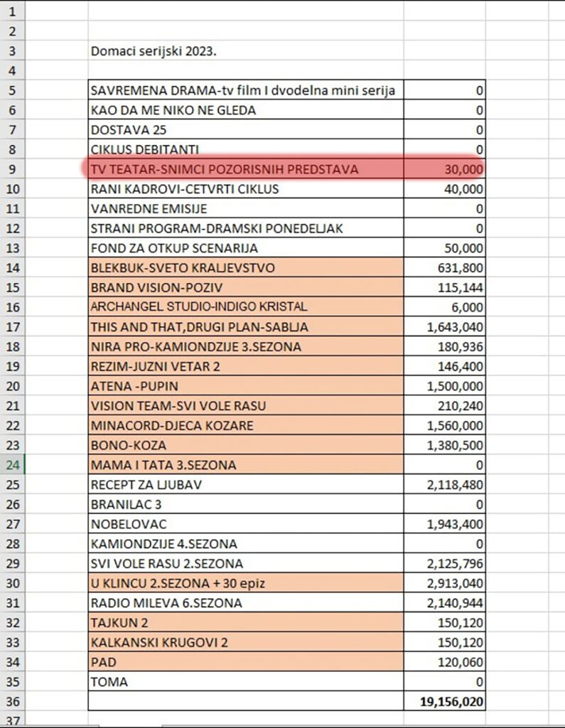The height and width of the screenshot is (728, 565).
Task: Click the value 1,943,400
Action: pyautogui.click(x=455, y=525)
